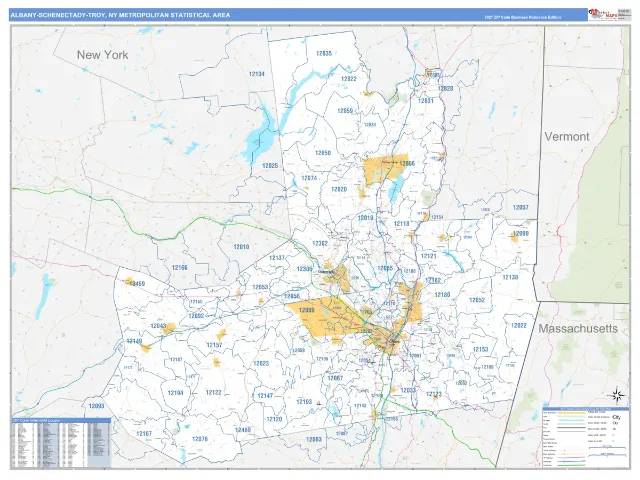Click ZIP code label 12025
Image resolution: width=640 pixels, height=480 pixels.
coord(270,166)
